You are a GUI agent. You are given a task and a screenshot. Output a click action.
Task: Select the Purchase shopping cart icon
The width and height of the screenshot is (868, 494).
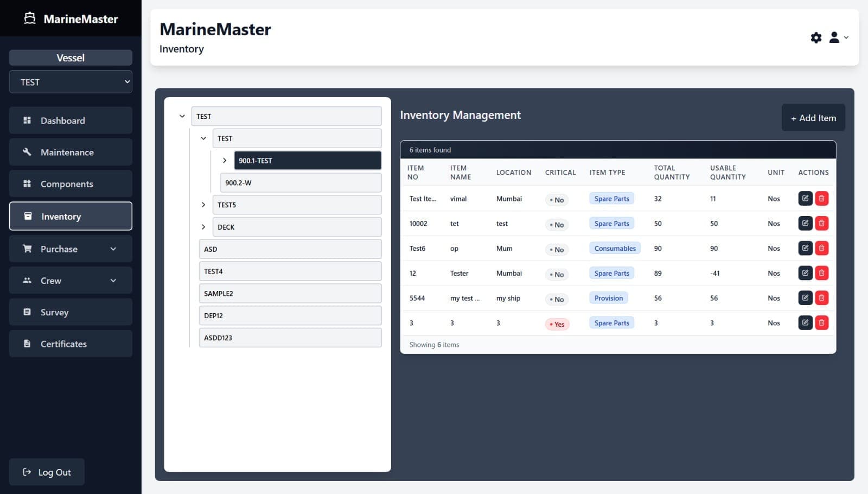tap(26, 249)
